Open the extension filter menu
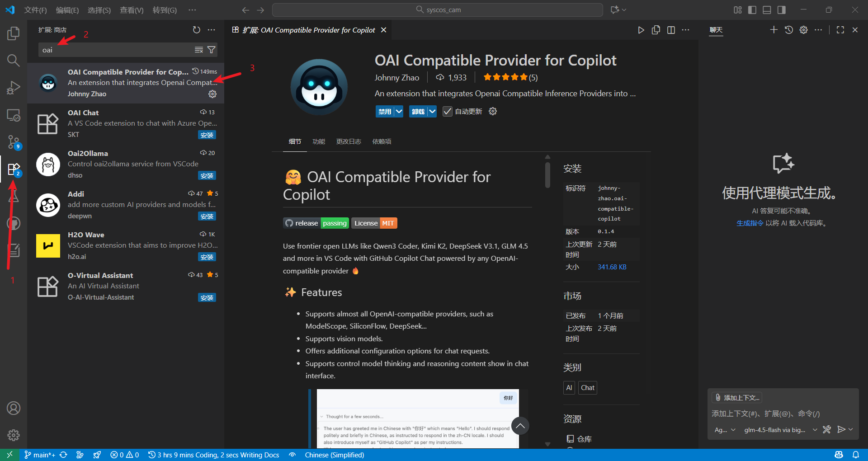Image resolution: width=868 pixels, height=461 pixels. 212,50
